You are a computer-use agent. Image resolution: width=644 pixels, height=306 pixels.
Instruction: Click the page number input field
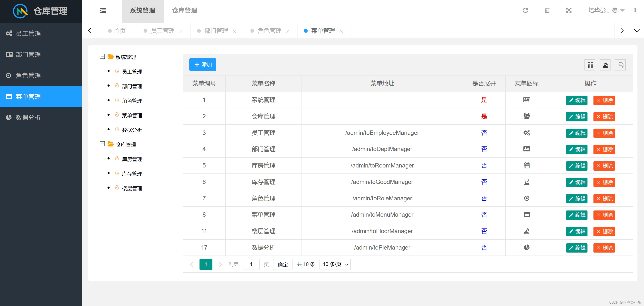tap(251, 264)
